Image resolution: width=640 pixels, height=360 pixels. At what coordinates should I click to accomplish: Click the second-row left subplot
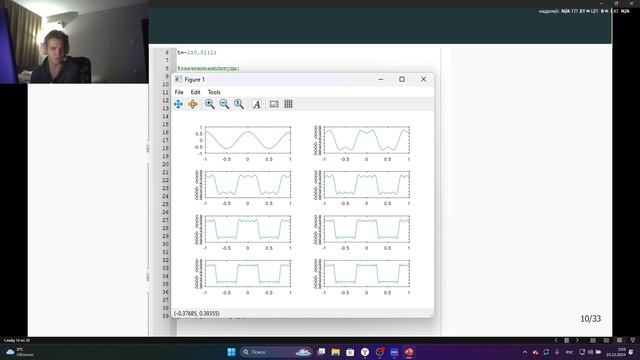click(x=248, y=184)
